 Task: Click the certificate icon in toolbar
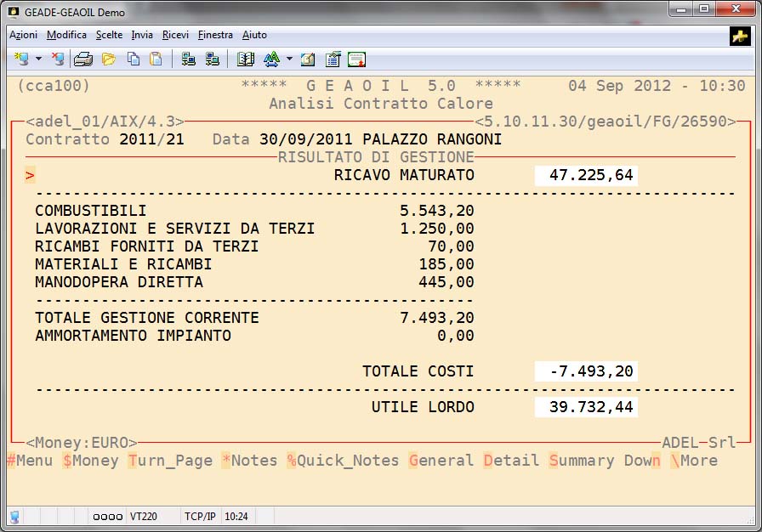click(356, 59)
